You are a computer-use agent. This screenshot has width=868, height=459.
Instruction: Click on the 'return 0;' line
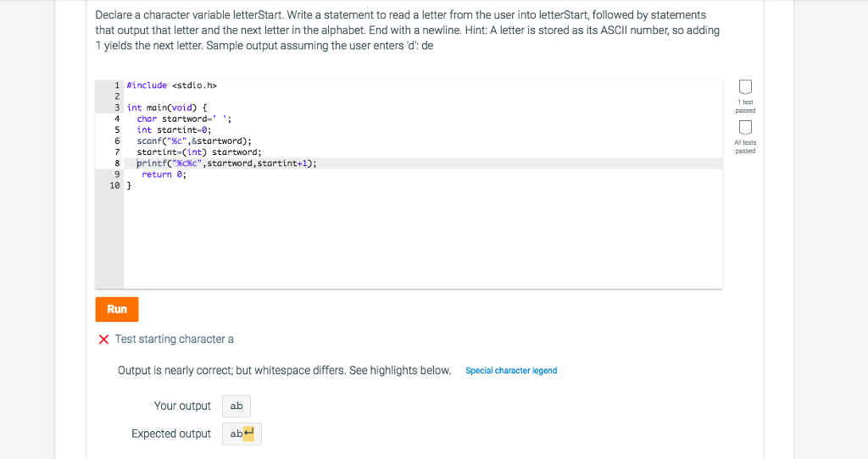tap(164, 174)
